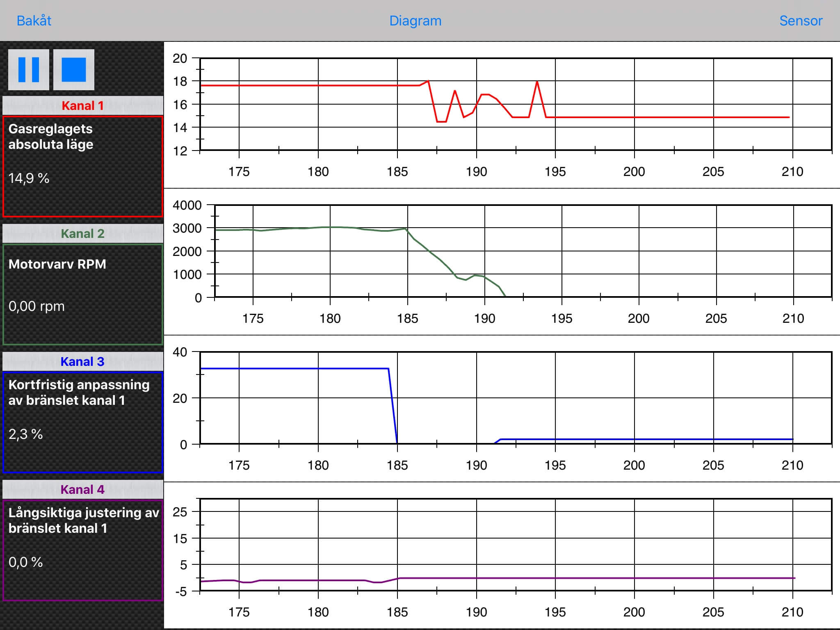Select the Kanal 2 header
This screenshot has height=630, width=840.
[x=82, y=234]
